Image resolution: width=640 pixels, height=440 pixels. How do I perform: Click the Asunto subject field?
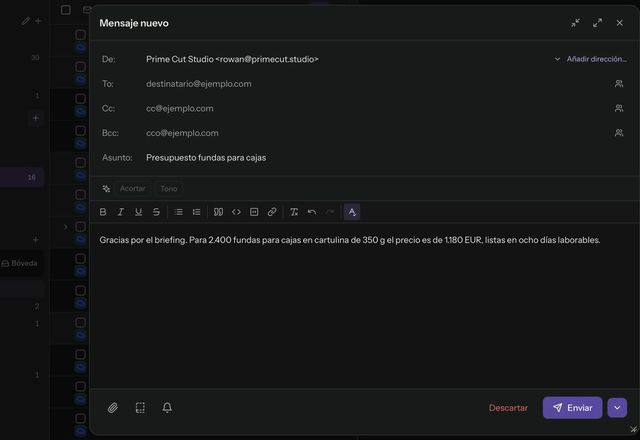point(384,158)
